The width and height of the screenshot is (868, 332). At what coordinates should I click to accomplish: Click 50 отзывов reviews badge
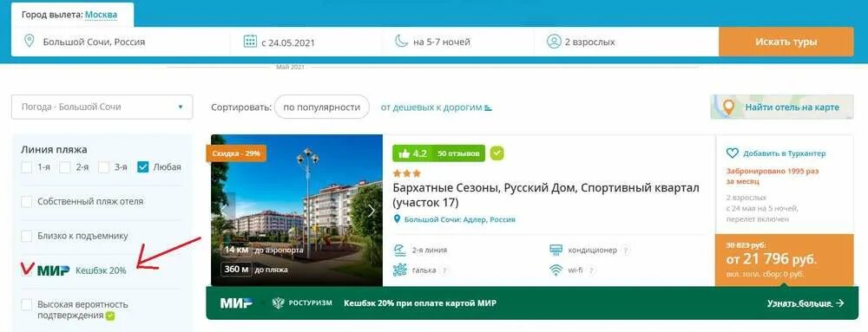[x=458, y=153]
